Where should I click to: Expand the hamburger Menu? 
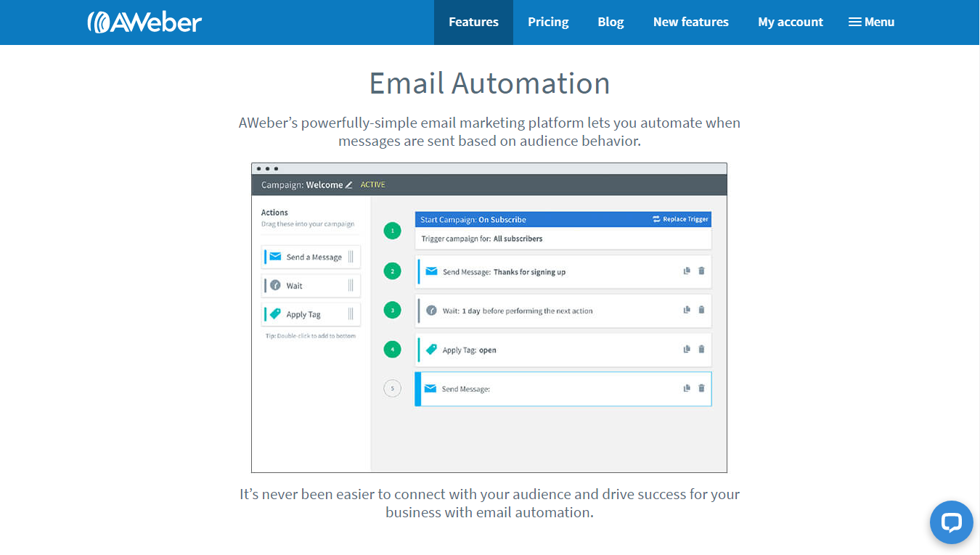click(x=871, y=22)
